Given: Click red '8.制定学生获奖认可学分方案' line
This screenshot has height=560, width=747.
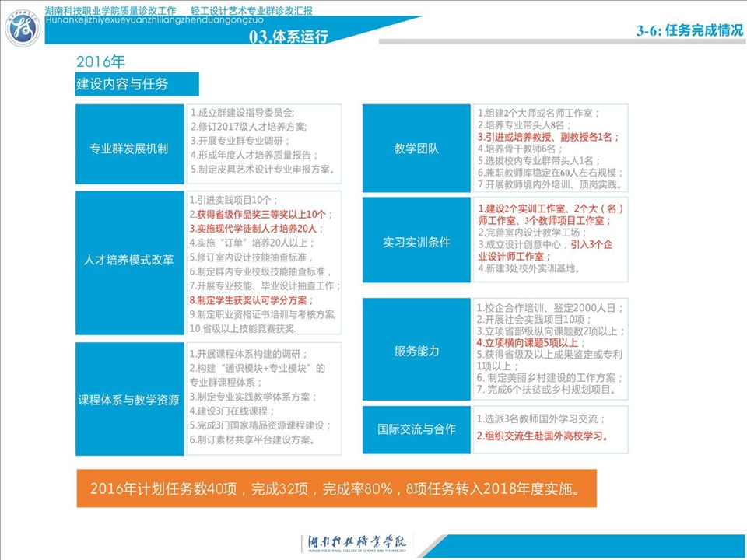Looking at the screenshot, I should point(251,300).
